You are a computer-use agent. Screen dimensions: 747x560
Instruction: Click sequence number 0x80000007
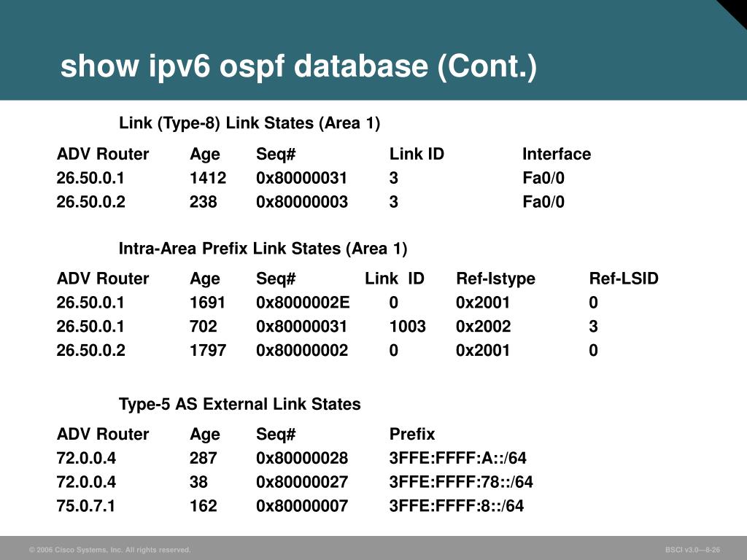pos(302,506)
